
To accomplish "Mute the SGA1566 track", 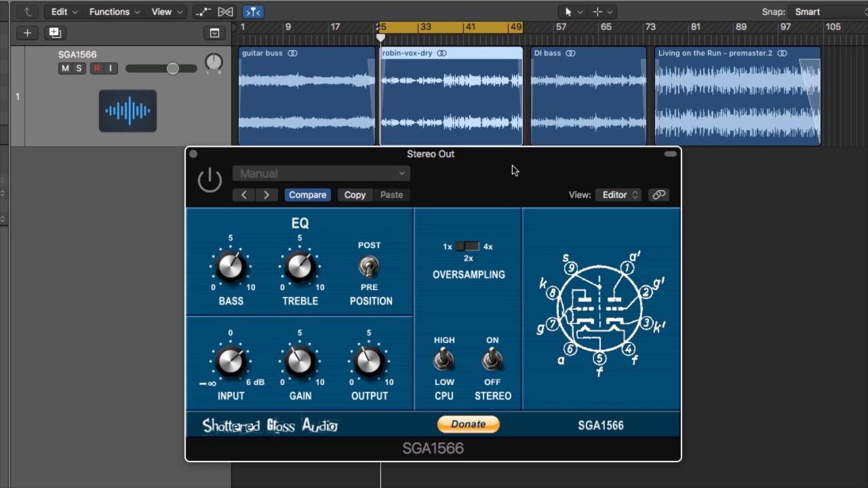I will pos(65,68).
